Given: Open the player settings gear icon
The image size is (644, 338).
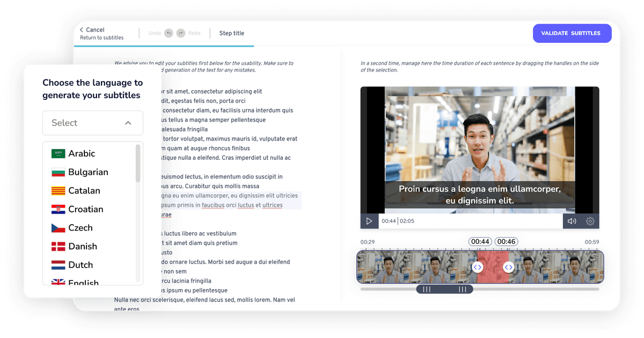Looking at the screenshot, I should coord(590,221).
